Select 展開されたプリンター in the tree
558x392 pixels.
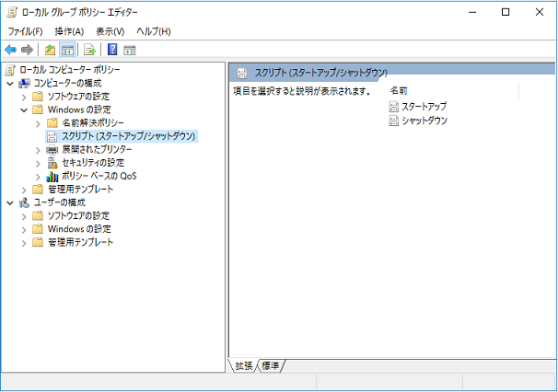[x=97, y=150]
